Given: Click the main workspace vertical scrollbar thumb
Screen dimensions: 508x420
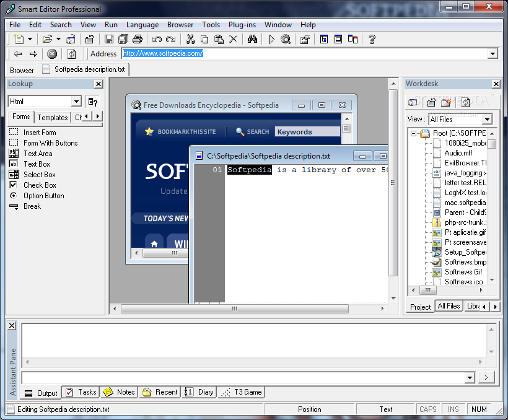Looking at the screenshot, I should coord(393,183).
